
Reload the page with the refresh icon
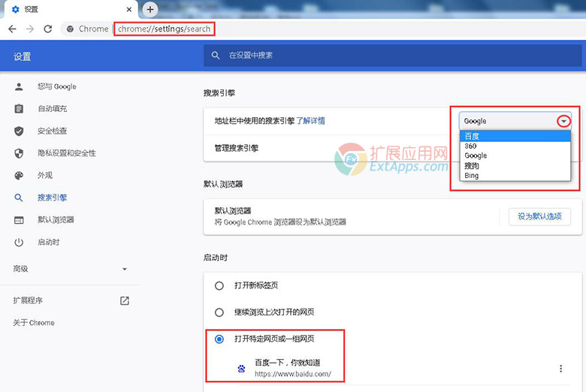pyautogui.click(x=48, y=29)
